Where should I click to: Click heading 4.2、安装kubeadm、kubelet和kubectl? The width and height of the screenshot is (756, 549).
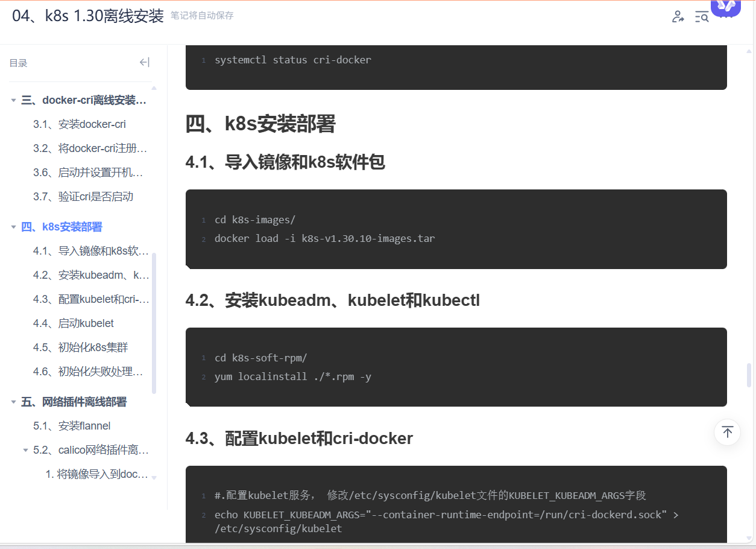click(333, 300)
